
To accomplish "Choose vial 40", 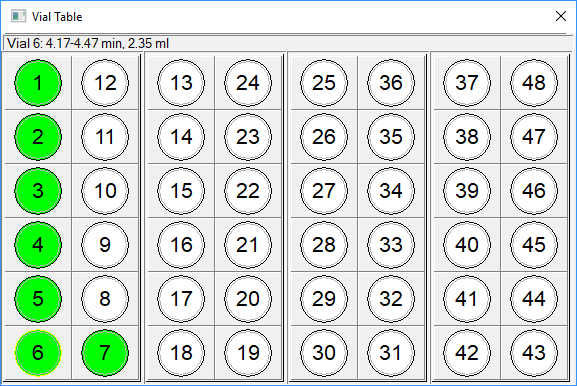I will tap(467, 245).
